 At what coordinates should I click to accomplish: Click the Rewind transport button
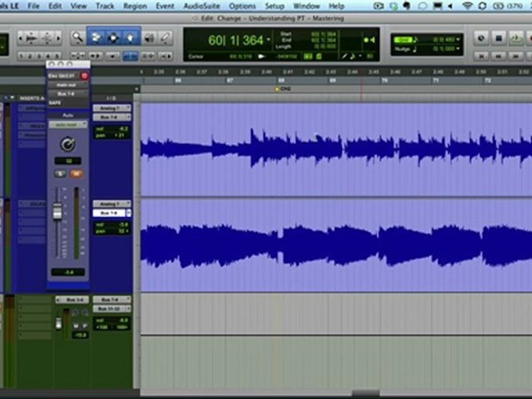point(499,56)
